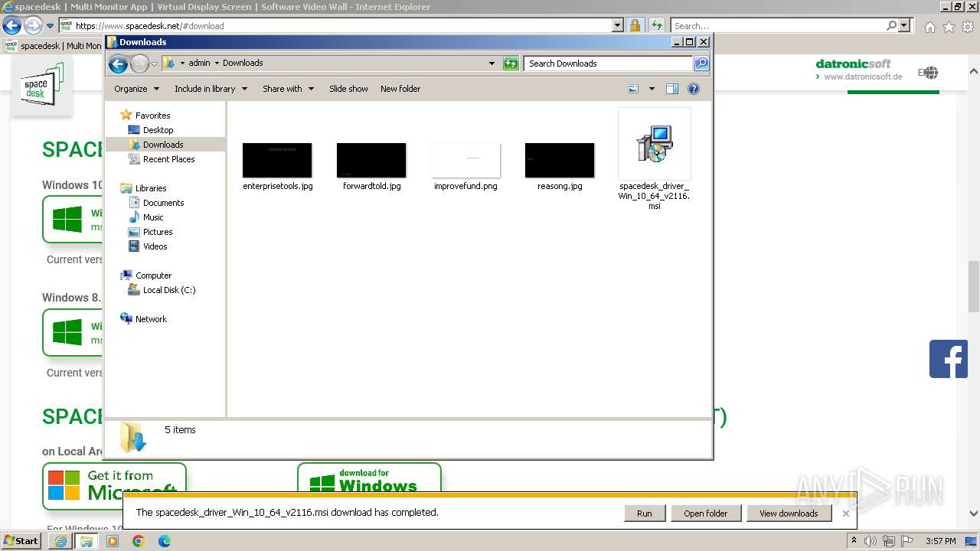
Task: Open Recent Places in navigation pane
Action: pyautogui.click(x=168, y=159)
